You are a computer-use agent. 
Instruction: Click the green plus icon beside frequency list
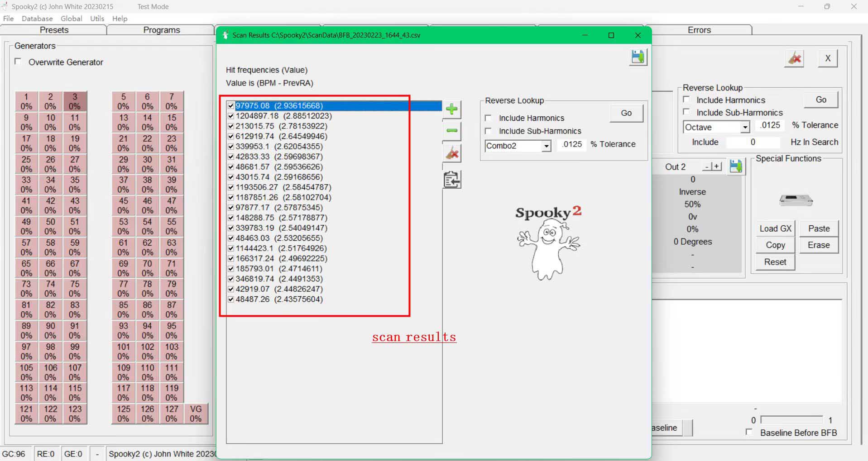click(x=451, y=109)
